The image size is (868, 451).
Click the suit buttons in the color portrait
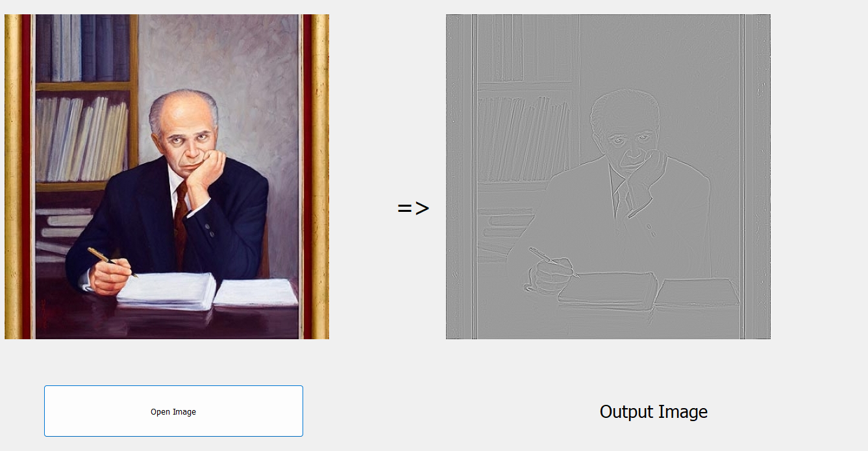[210, 231]
